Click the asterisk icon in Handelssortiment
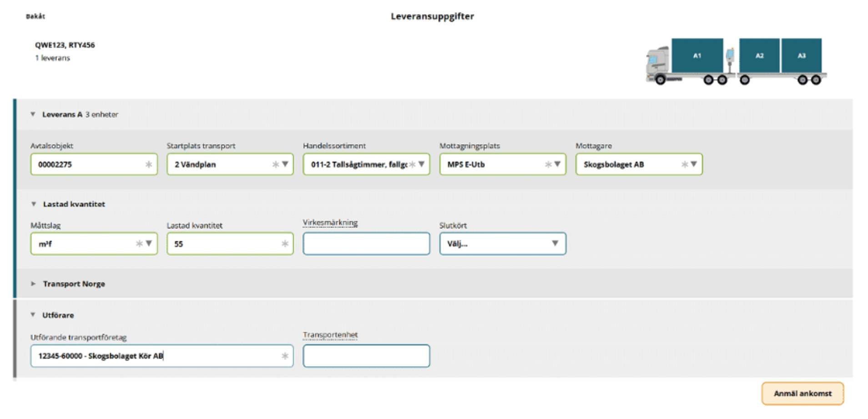The image size is (868, 419). click(x=412, y=165)
